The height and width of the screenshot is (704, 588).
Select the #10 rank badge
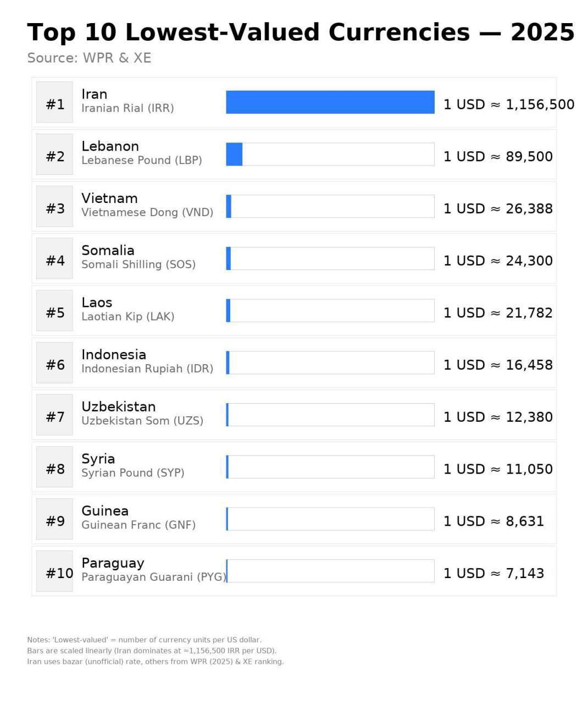(x=54, y=571)
